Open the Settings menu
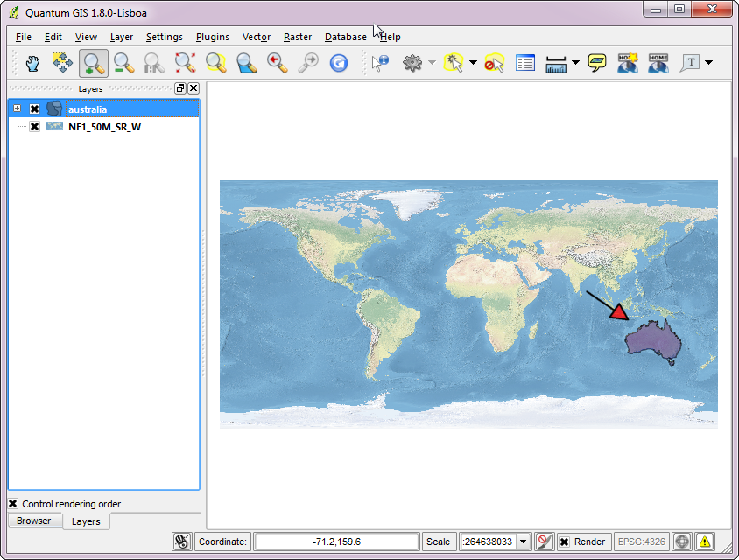The width and height of the screenshot is (739, 560). (164, 37)
